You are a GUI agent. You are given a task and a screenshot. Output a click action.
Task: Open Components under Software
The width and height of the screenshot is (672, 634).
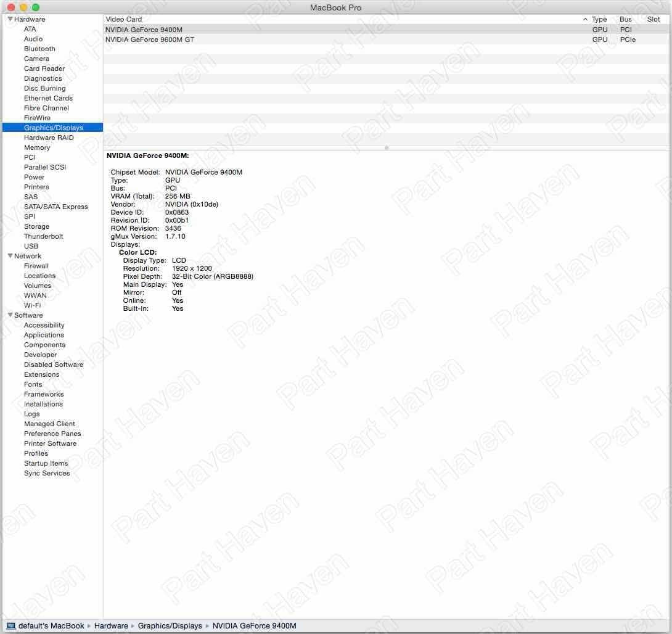coord(44,345)
